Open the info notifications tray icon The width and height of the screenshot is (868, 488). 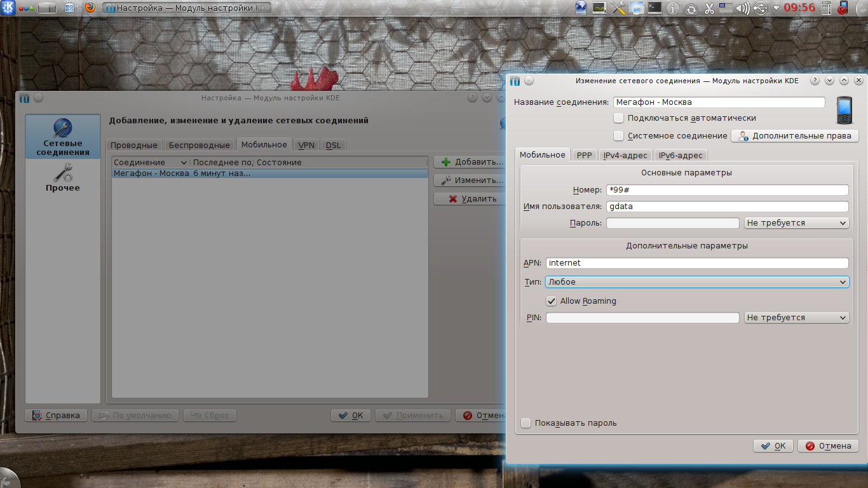tap(674, 9)
